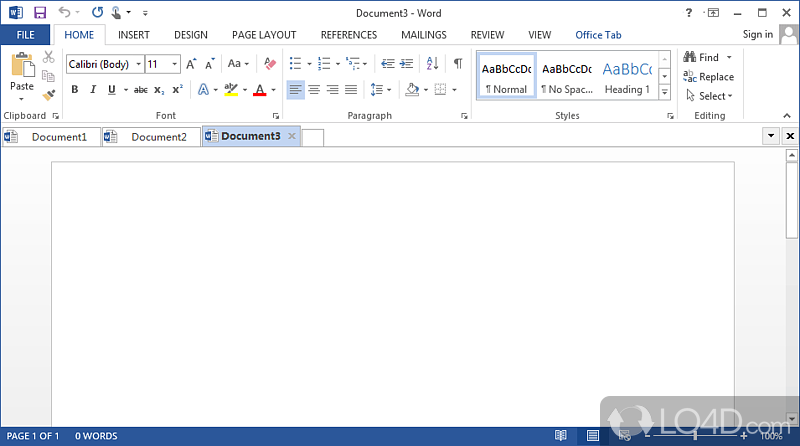Toggle show paragraph marks
800x446 pixels.
(x=458, y=64)
